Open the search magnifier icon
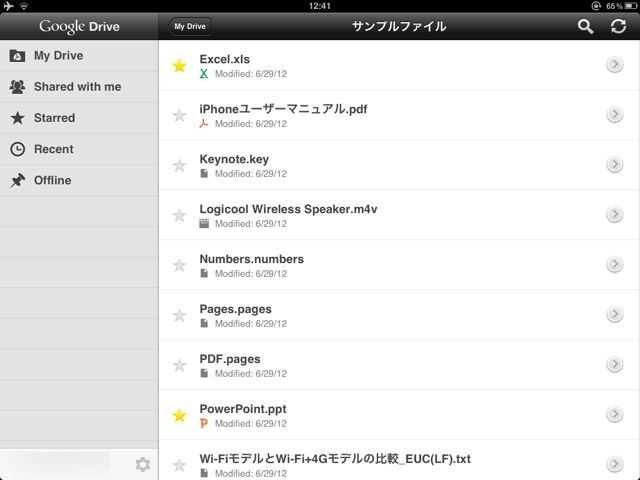 (585, 27)
